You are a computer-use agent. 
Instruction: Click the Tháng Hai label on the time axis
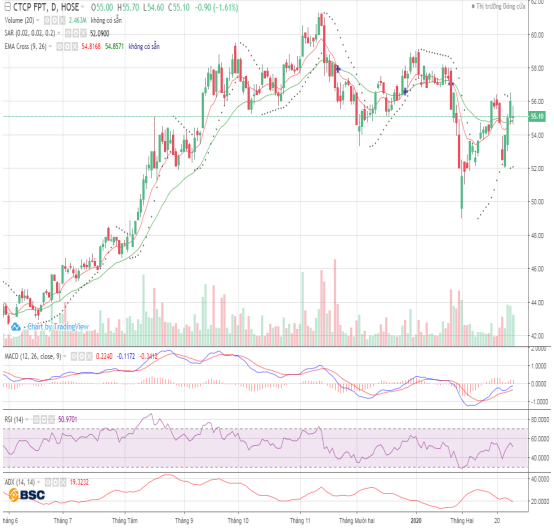[x=462, y=520]
